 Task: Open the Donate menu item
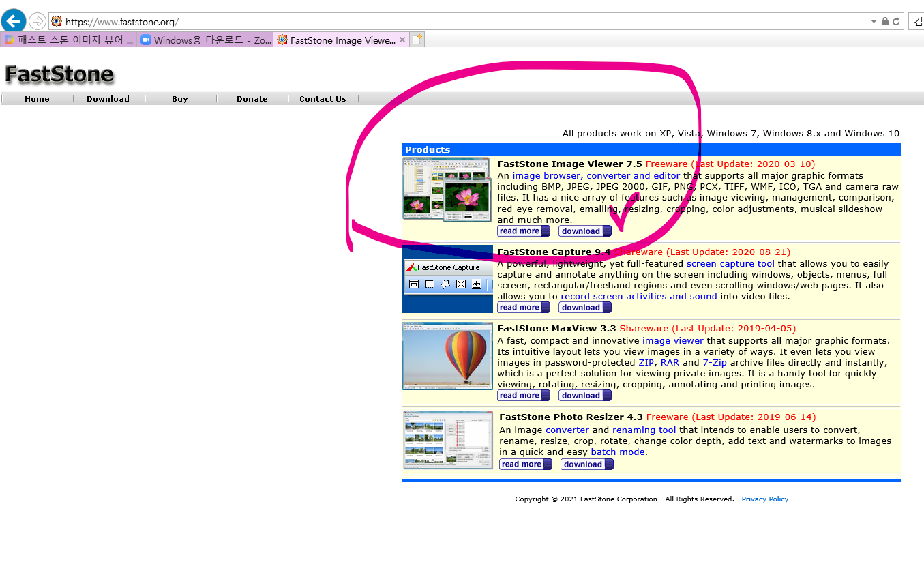252,99
